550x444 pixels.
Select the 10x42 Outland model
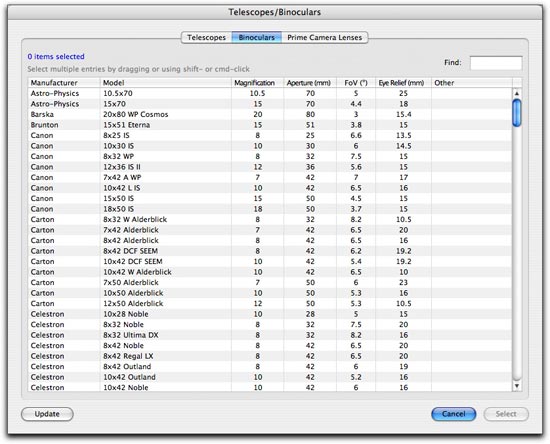tap(129, 377)
